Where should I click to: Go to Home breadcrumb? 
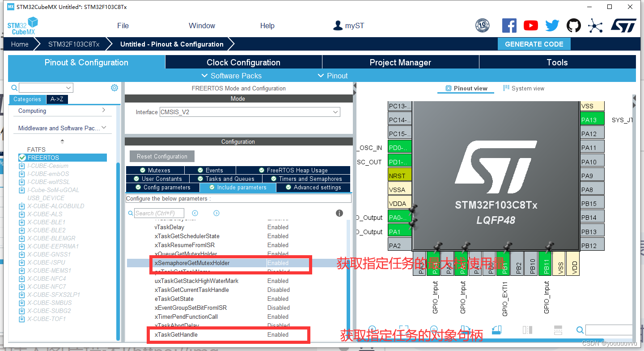[x=20, y=44]
